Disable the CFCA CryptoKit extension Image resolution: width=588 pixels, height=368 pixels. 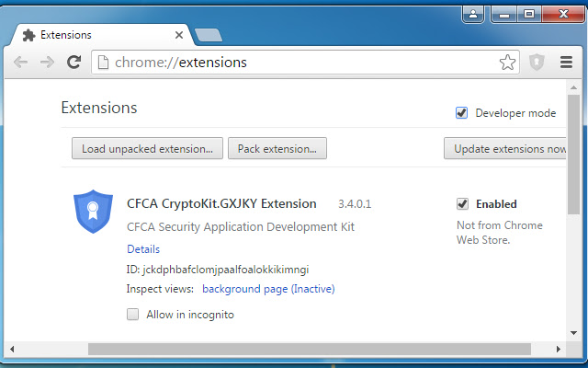(x=462, y=204)
